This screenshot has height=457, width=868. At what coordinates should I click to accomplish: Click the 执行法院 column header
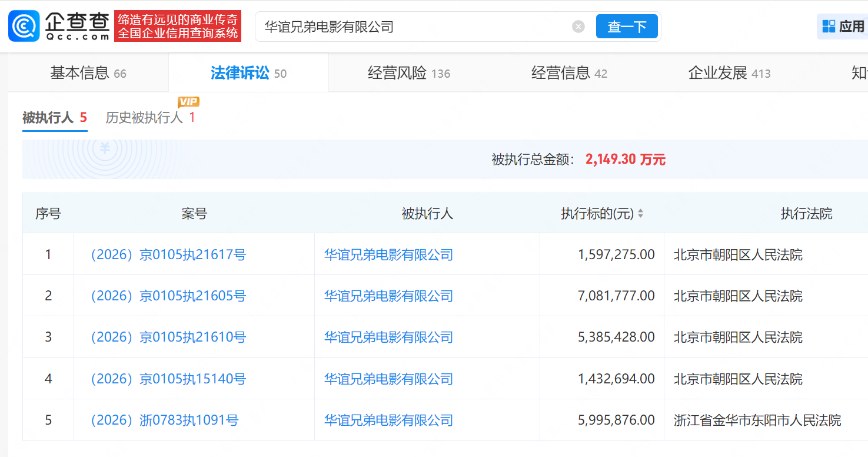point(806,214)
